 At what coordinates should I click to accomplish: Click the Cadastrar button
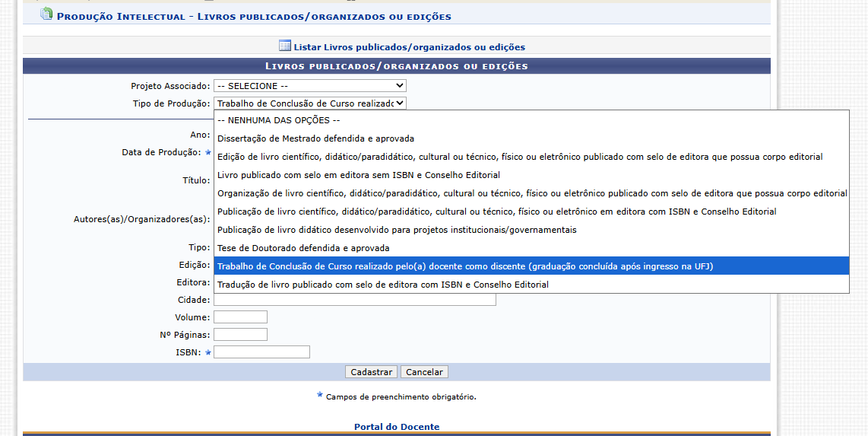pyautogui.click(x=371, y=372)
